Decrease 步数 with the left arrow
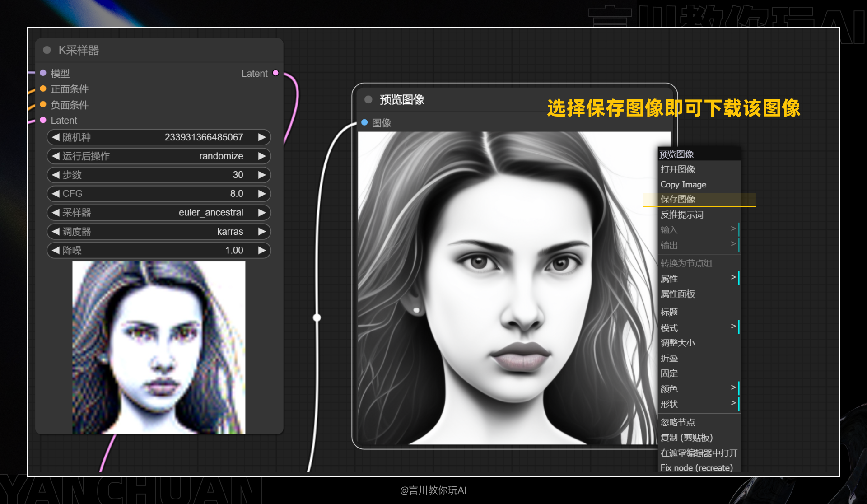 pyautogui.click(x=56, y=175)
